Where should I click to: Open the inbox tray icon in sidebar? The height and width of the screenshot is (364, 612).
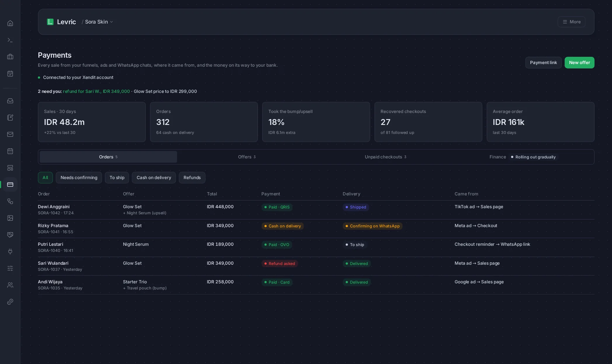(x=10, y=101)
